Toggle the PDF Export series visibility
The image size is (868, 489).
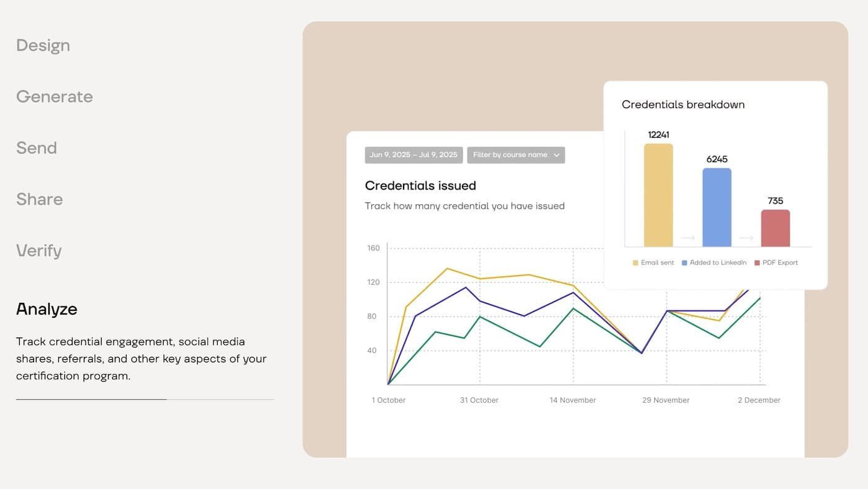[777, 262]
